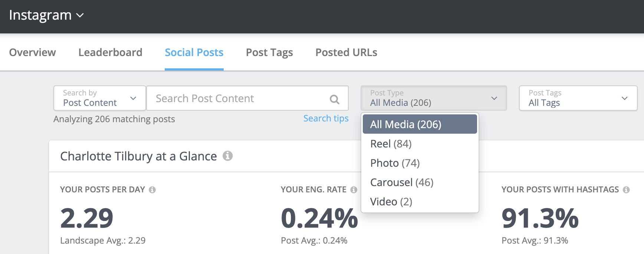644x254 pixels.
Task: Open the Post Tags All Tags dropdown
Action: click(578, 98)
